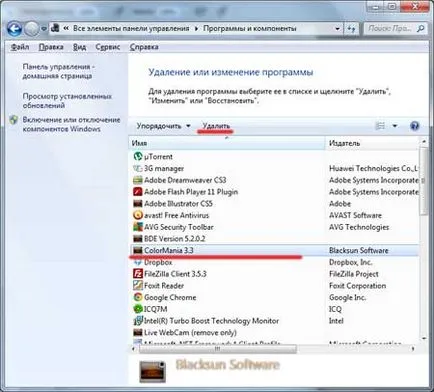Select 'ColorMania 3.3' program name
Image resolution: width=434 pixels, height=392 pixels.
coord(169,250)
